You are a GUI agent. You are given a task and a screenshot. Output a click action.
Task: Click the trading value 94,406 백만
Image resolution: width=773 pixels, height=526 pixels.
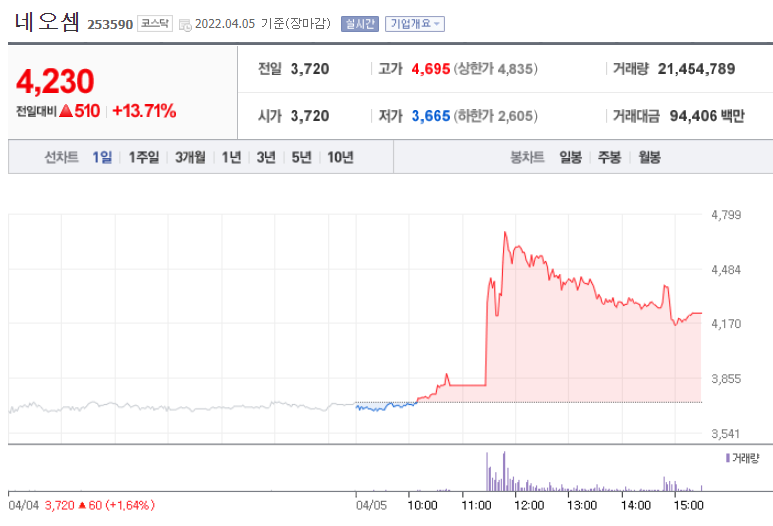[706, 116]
